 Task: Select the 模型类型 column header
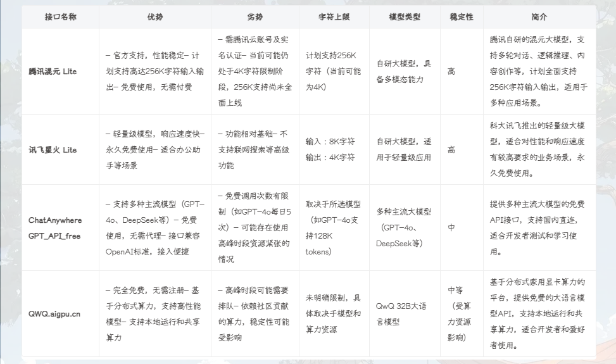click(x=405, y=17)
